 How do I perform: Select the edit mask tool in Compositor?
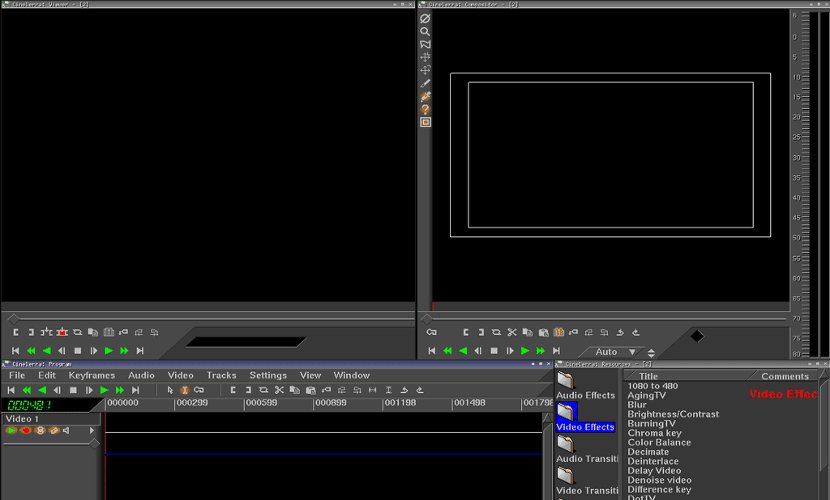pos(425,45)
